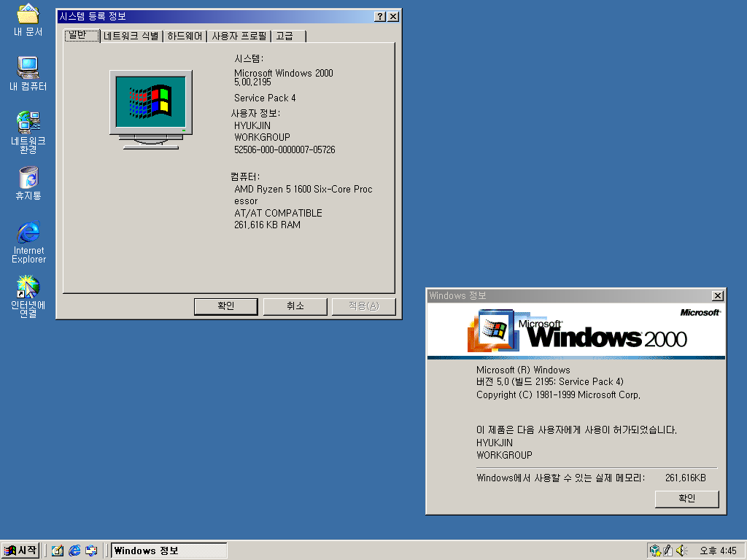Click 확인 in the Windows 정보 dialog
The height and width of the screenshot is (560, 747).
point(686,499)
